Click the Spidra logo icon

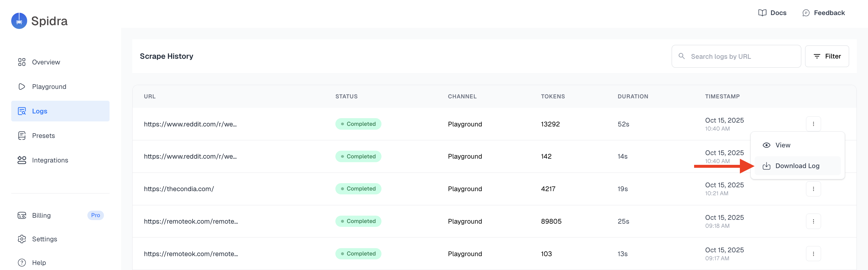[x=19, y=21]
